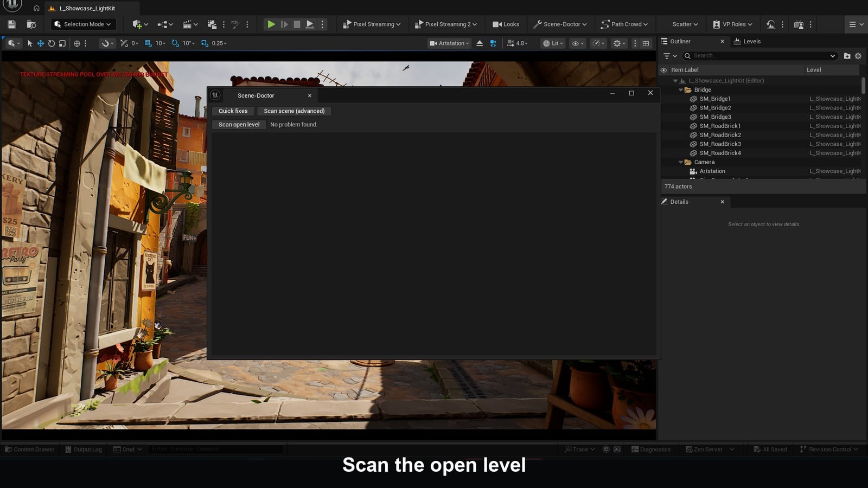Click the Stop simulation button

[297, 24]
